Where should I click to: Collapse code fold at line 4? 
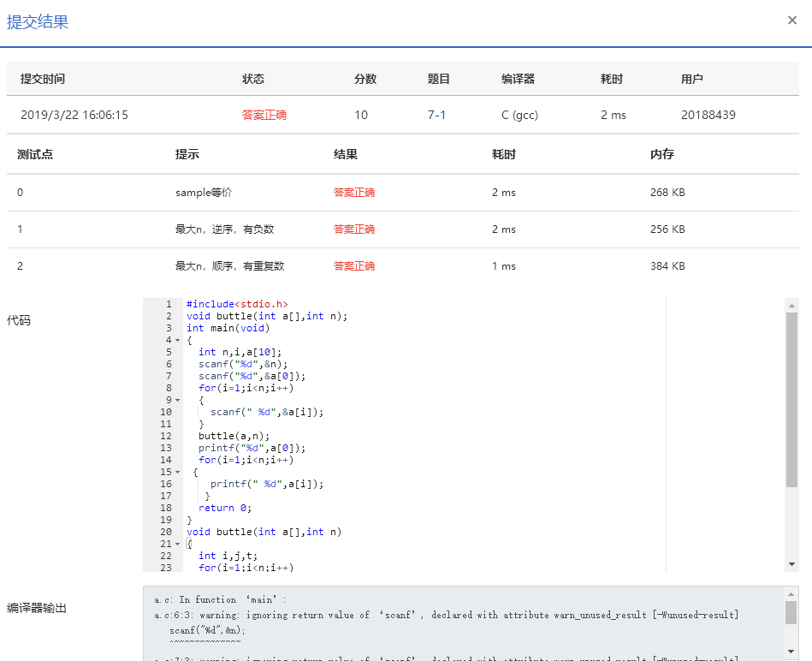[x=178, y=340]
